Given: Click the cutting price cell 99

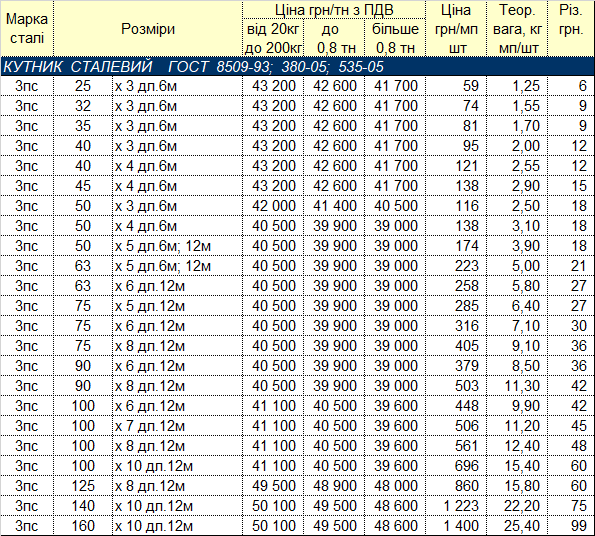Looking at the screenshot, I should tap(571, 526).
